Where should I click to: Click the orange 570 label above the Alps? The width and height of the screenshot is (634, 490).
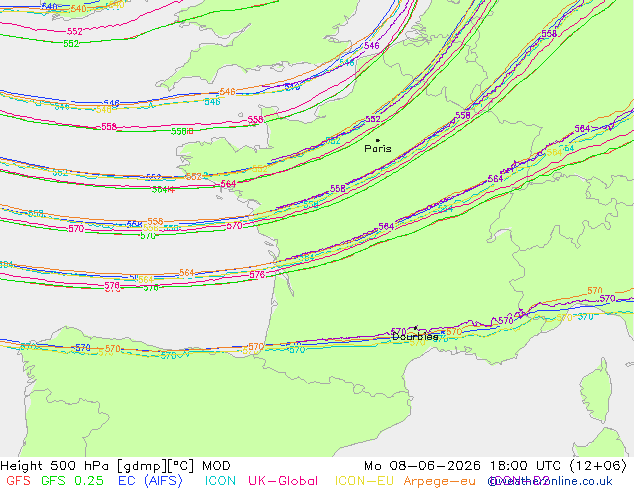(595, 291)
